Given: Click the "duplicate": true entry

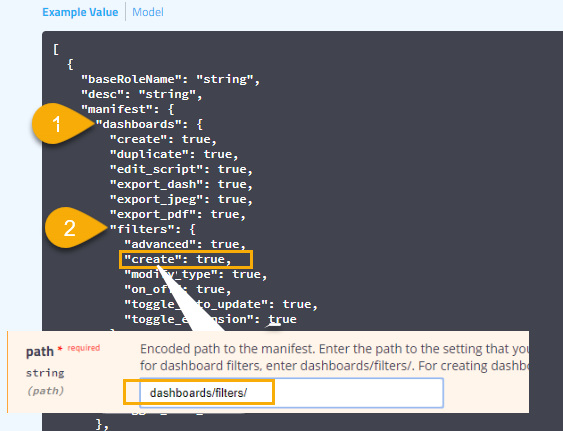Looking at the screenshot, I should (x=174, y=154).
